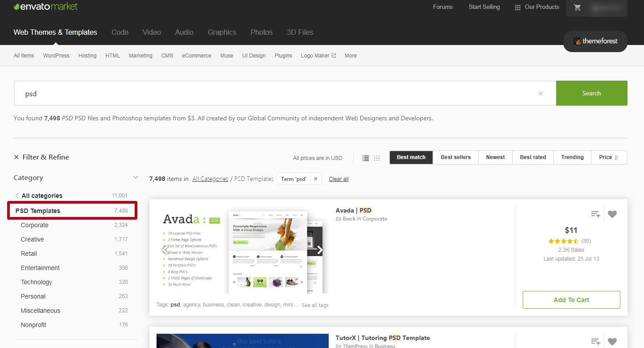This screenshot has width=644, height=348.
Task: Favorite the TutorX template heart icon
Action: coord(612,342)
